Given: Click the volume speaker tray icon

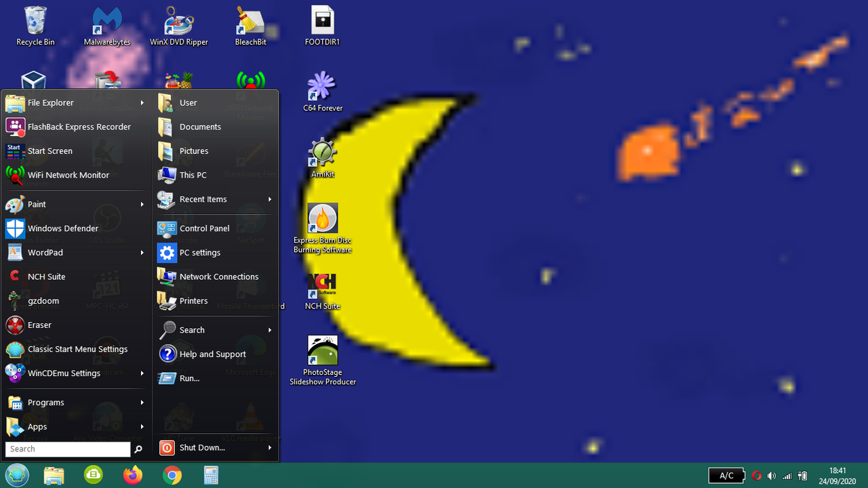Looking at the screenshot, I should tap(772, 476).
